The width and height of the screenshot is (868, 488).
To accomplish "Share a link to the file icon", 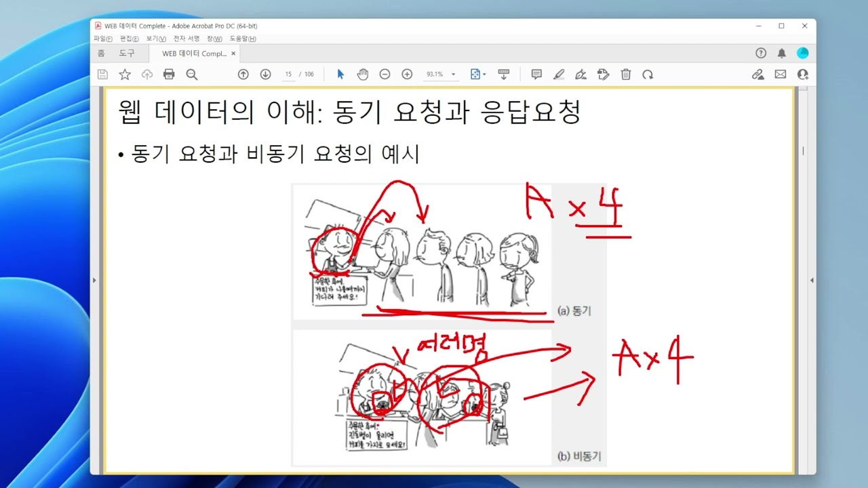I will point(758,74).
